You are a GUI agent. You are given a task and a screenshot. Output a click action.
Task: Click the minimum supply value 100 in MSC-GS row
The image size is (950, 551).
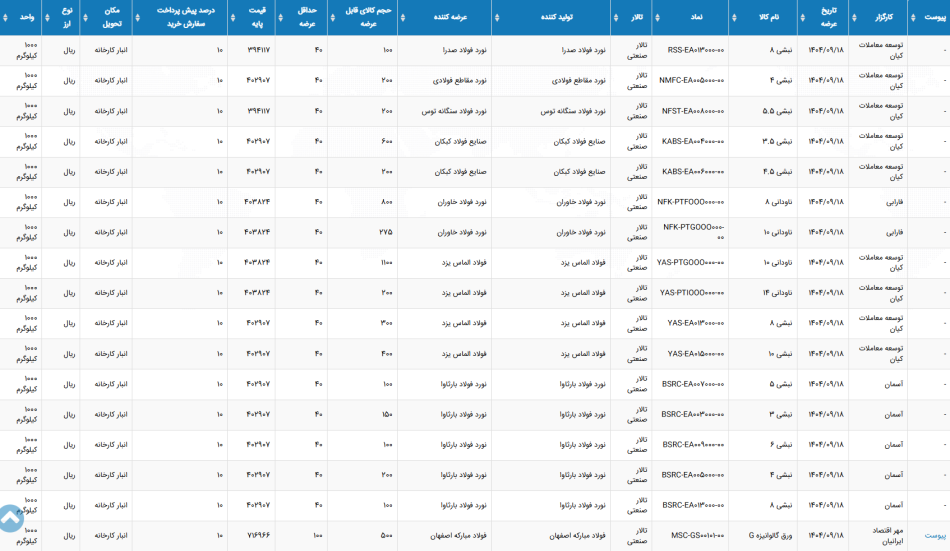pyautogui.click(x=317, y=536)
